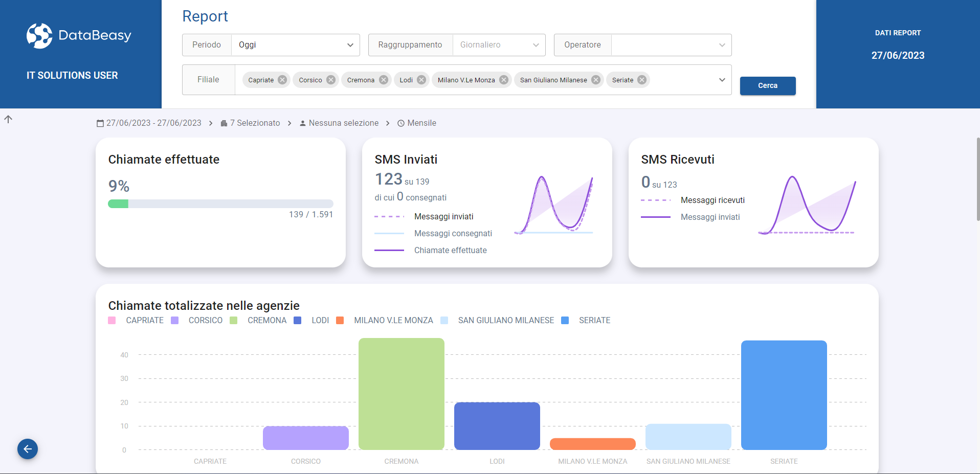Screen dimensions: 980x474
Task: Click the scroll-up arrow icon
Action: [x=8, y=119]
